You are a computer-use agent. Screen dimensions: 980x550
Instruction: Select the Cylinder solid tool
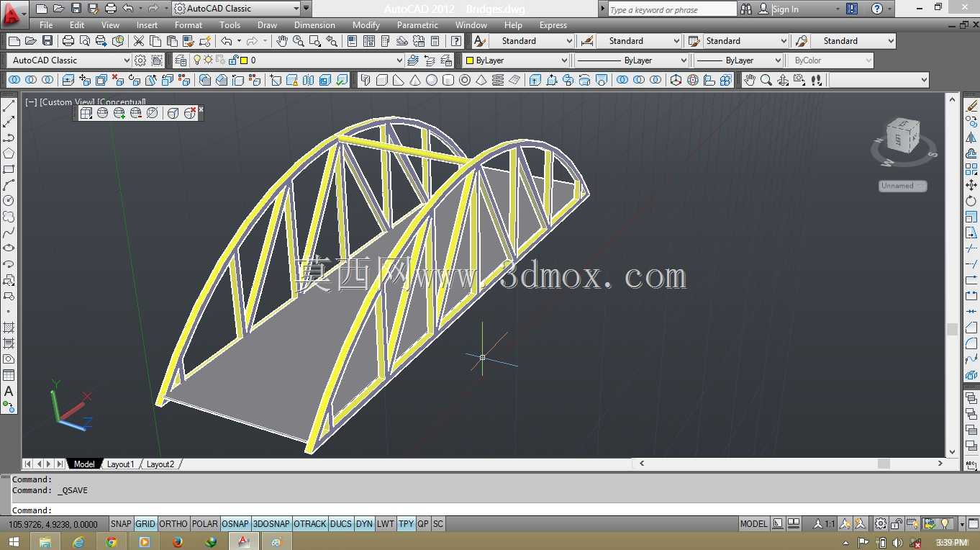[448, 80]
